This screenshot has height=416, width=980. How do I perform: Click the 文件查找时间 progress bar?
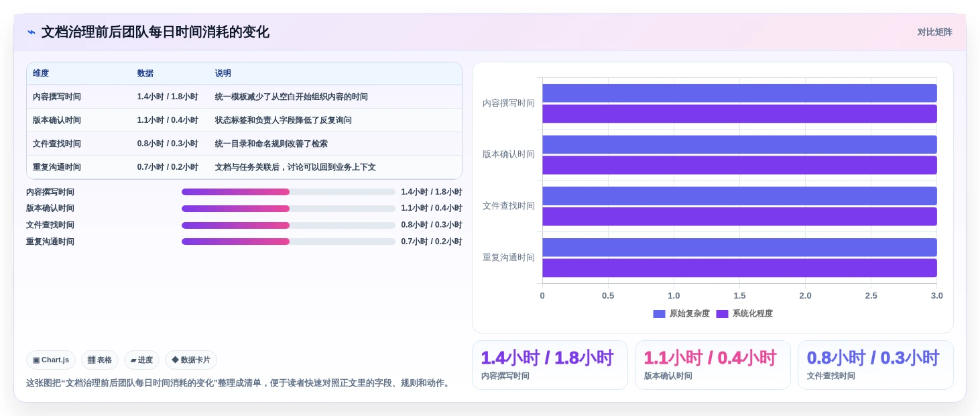pos(288,225)
